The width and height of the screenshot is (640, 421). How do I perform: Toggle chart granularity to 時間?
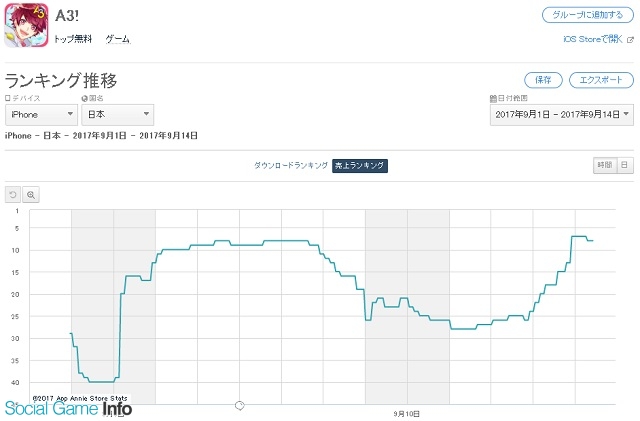(604, 165)
